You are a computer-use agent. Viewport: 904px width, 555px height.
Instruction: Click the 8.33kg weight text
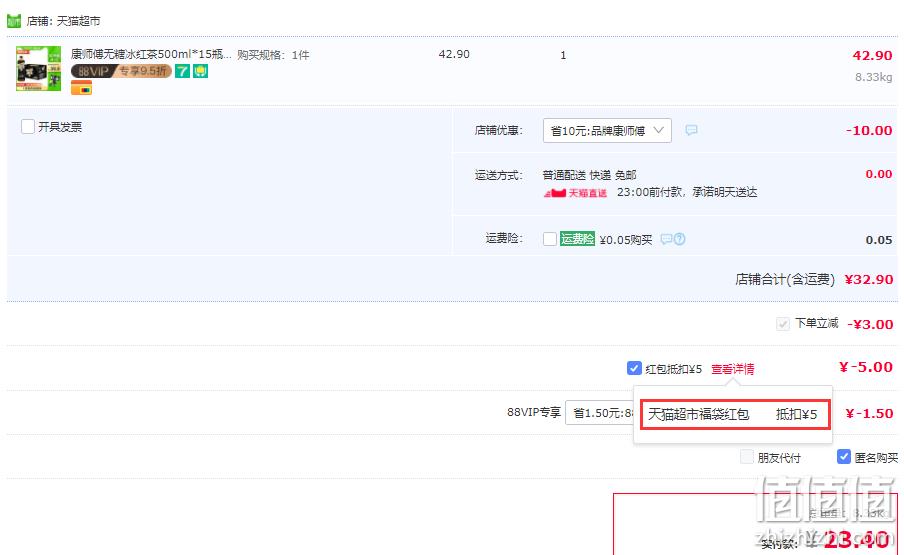pos(873,77)
